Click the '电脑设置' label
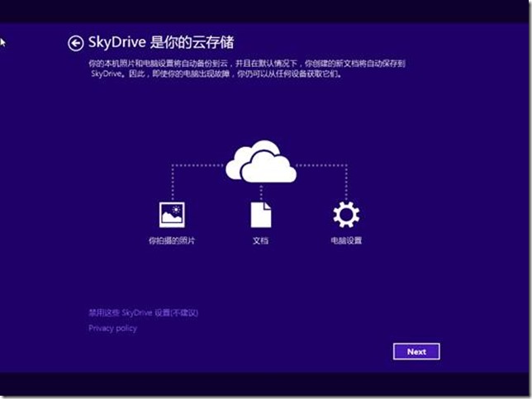Screen dimensions: 532x399 [346, 240]
